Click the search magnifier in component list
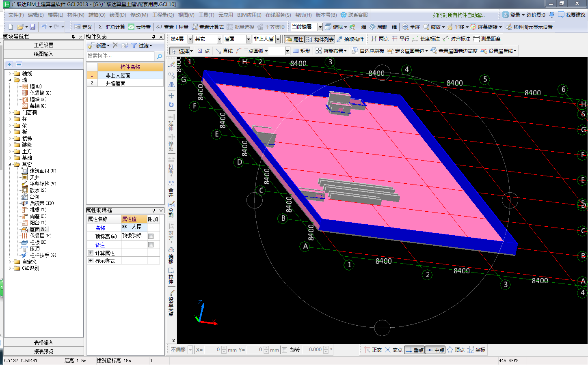This screenshot has width=588, height=365. point(160,56)
